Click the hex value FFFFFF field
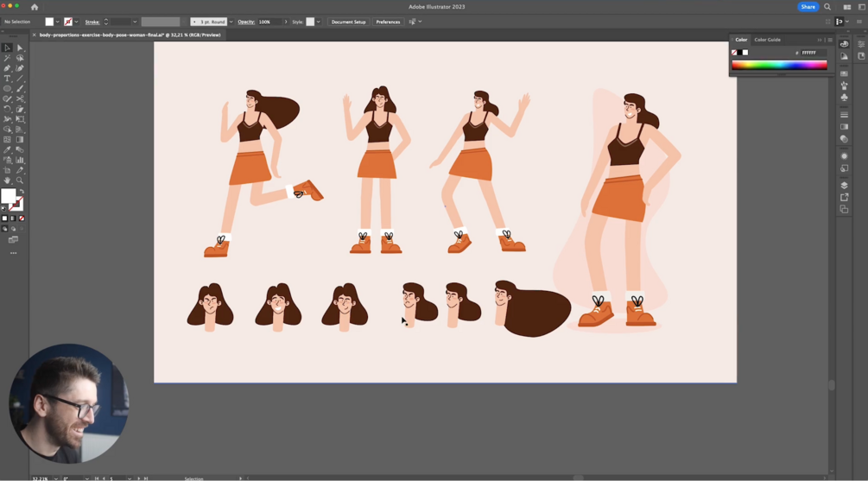This screenshot has height=481, width=868. pos(814,53)
